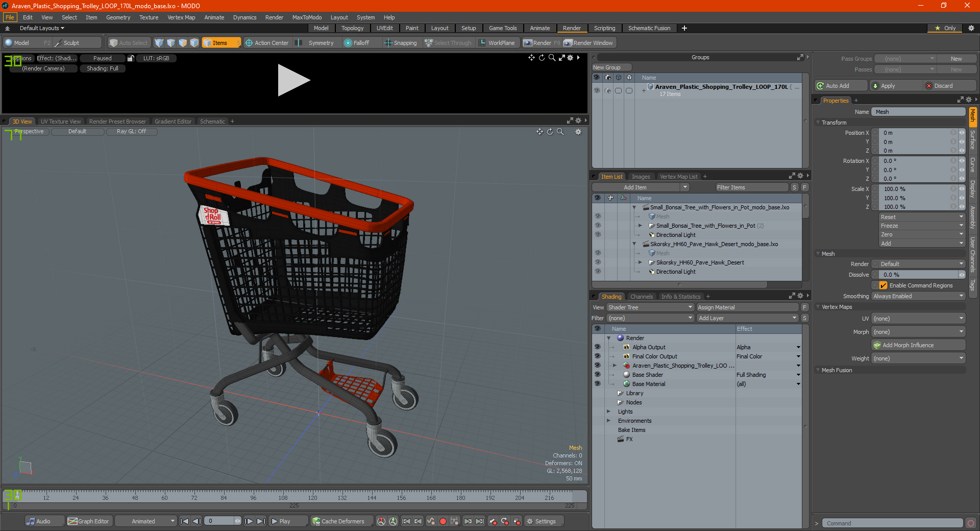Click Auto Add pass button
The image size is (980, 531).
(841, 86)
